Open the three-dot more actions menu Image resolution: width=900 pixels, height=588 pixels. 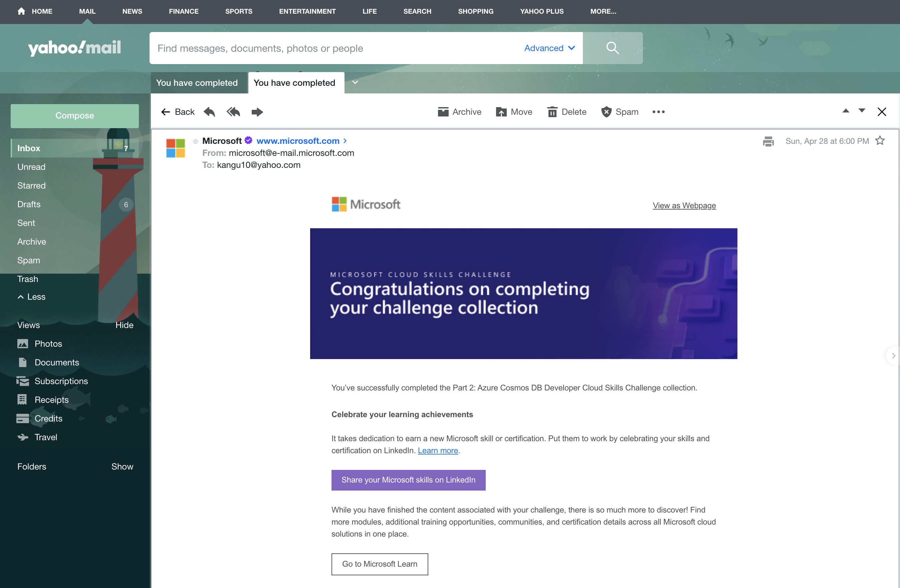pos(658,112)
